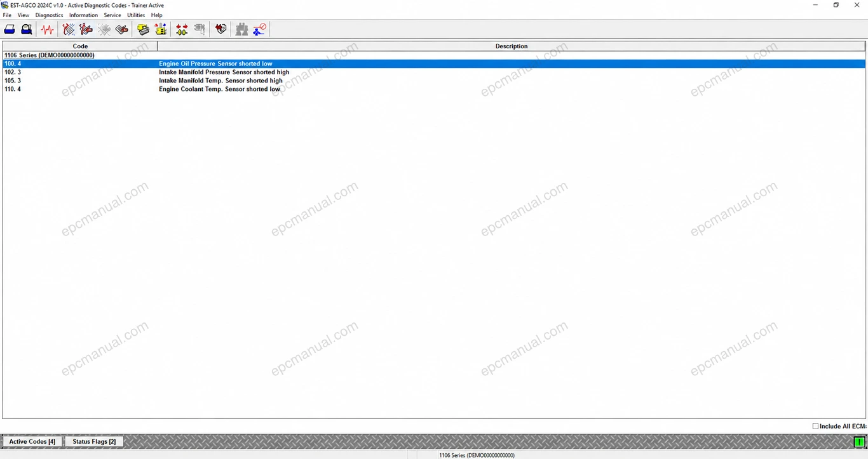868x459 pixels.
Task: Click 'Engine Coolant Temp. Sensor shorted low' description
Action: [x=219, y=89]
